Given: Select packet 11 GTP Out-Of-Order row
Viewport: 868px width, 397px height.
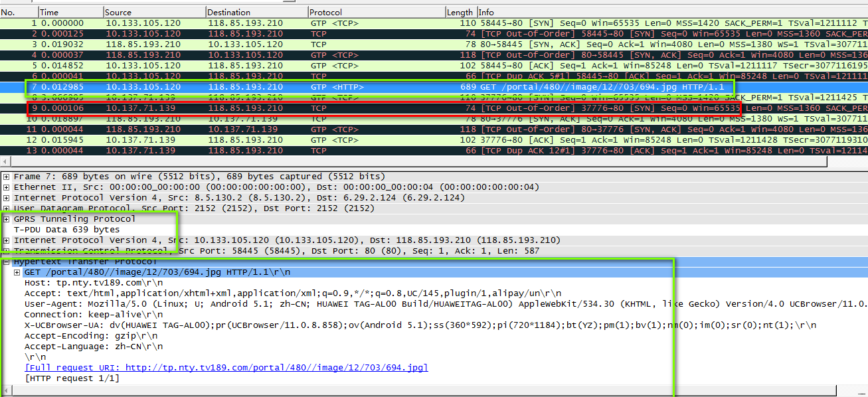Looking at the screenshot, I should click(x=434, y=129).
